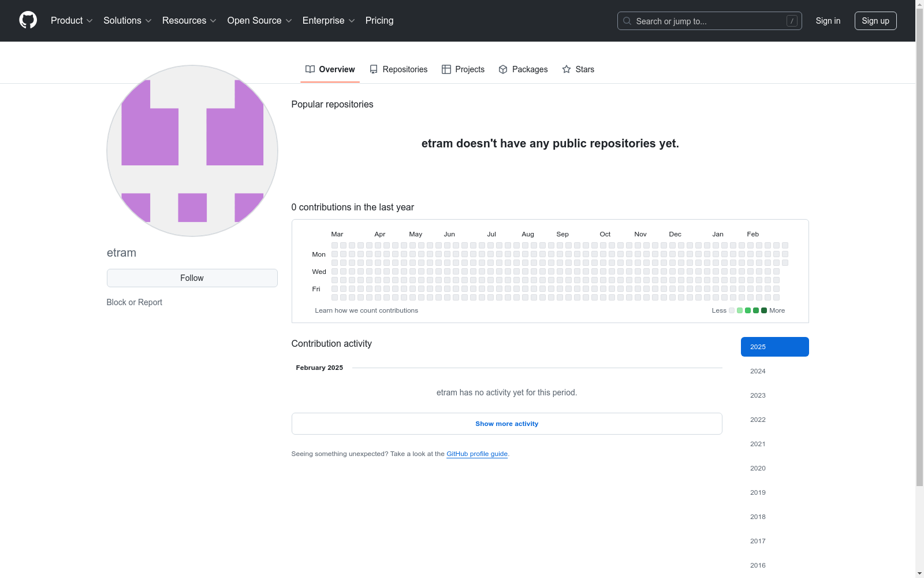The height and width of the screenshot is (578, 924).
Task: Click the lightest gray legend swatch
Action: click(x=732, y=310)
